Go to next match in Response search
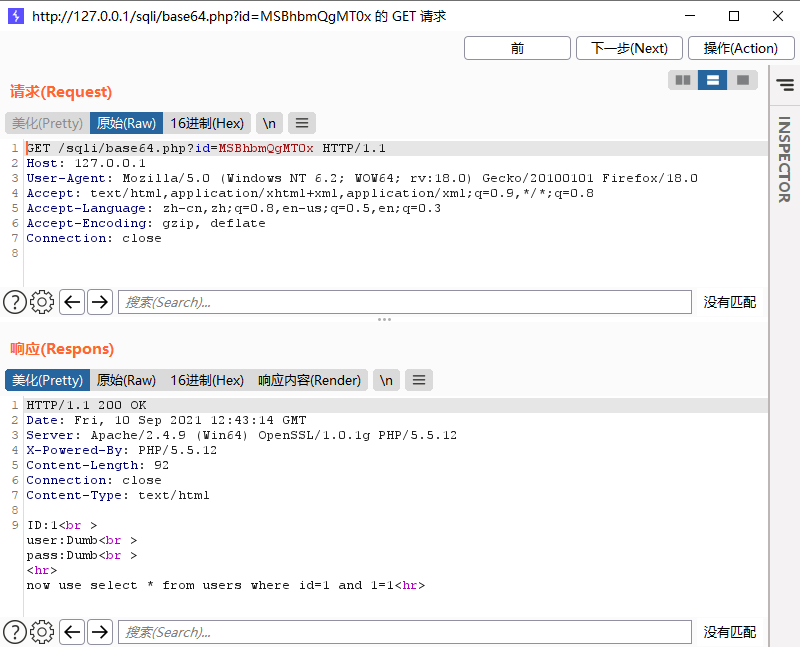The image size is (800, 647). coord(100,632)
